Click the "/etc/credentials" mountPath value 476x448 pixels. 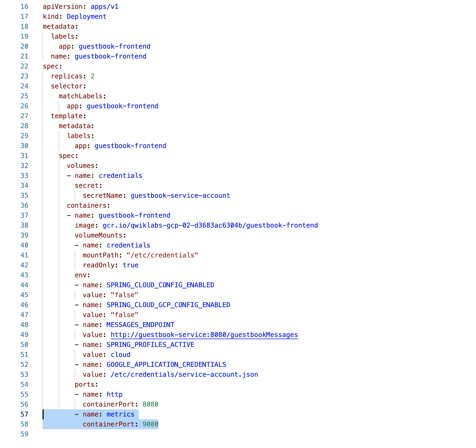click(x=162, y=255)
